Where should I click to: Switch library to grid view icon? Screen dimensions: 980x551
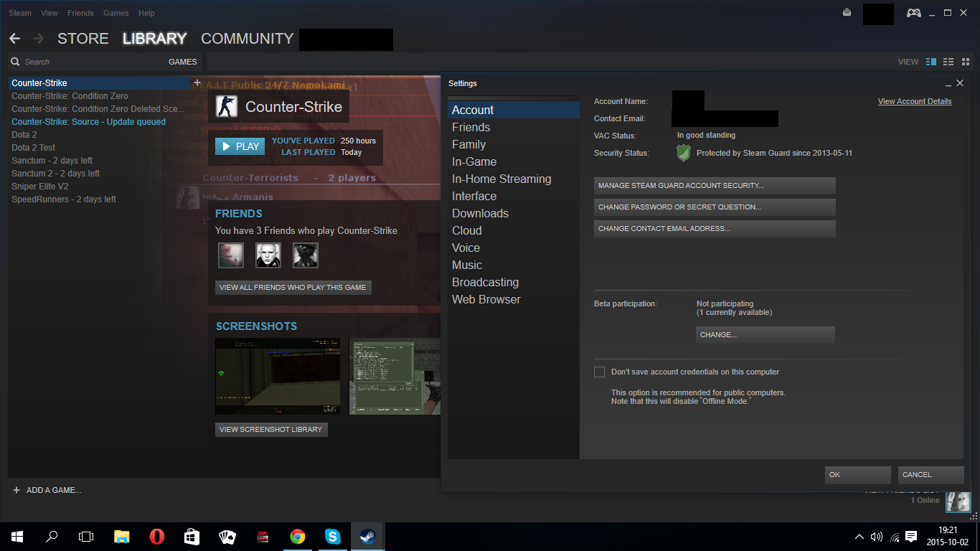click(966, 62)
